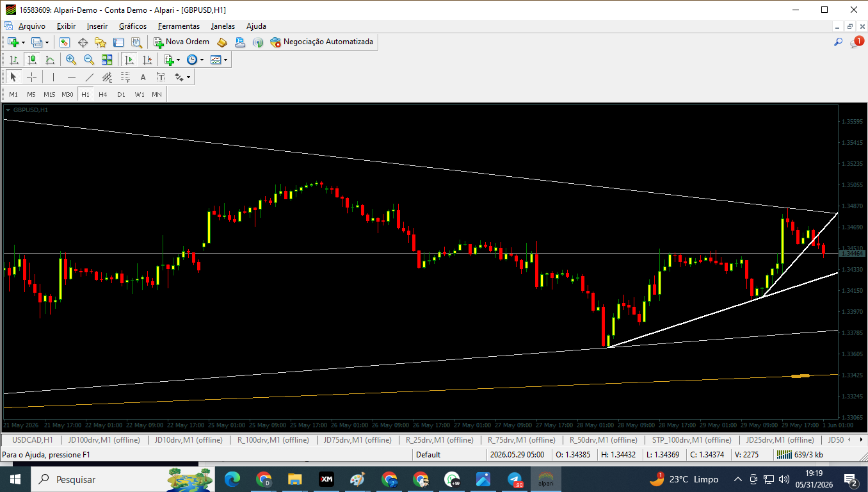The image size is (868, 492).
Task: Switch to the USDCAD,H1 chart tab
Action: (x=32, y=440)
